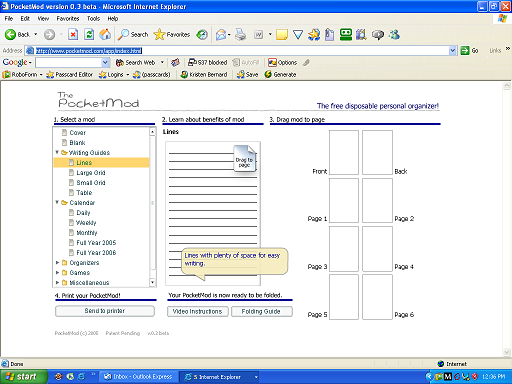512x384 pixels.
Task: Click the Google toolbar Options button
Action: [283, 62]
